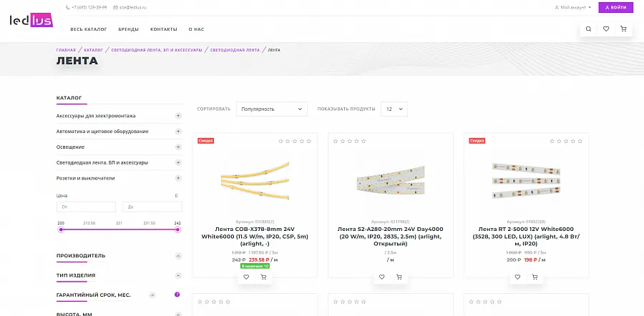Image resolution: width=644 pixels, height=316 pixels.
Task: Click the 239.58 ₽ sale price
Action: pos(259,260)
